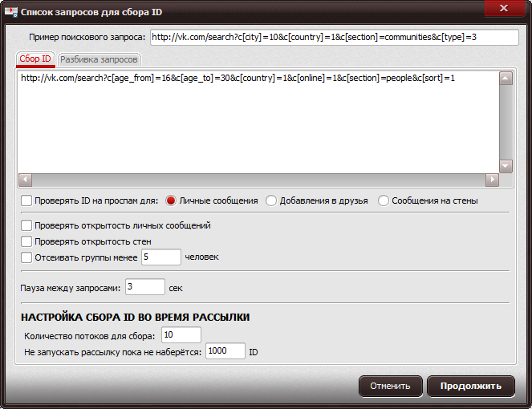Enable Проверять открытость личных сообщений
This screenshot has width=532, height=409.
pos(26,225)
